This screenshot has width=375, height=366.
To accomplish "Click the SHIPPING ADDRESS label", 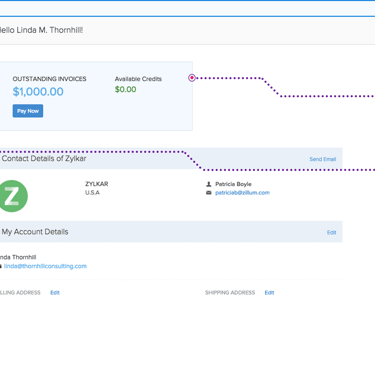I will click(x=230, y=293).
